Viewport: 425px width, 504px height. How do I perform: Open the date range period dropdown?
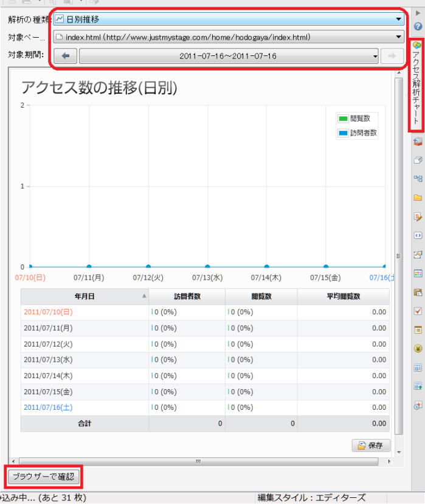coord(229,56)
